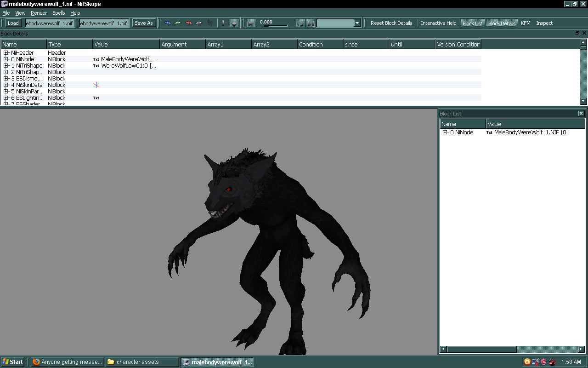Expand the NiHeader row

[6, 53]
